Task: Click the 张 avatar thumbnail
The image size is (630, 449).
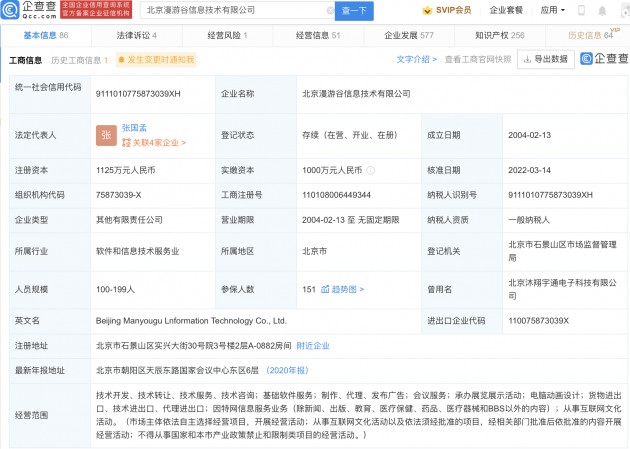Action: tap(106, 135)
